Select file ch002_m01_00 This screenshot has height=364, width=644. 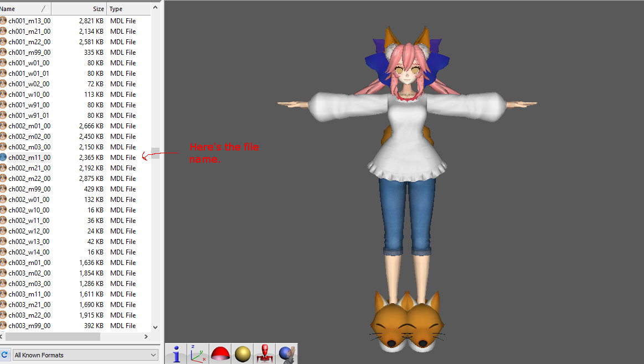29,126
